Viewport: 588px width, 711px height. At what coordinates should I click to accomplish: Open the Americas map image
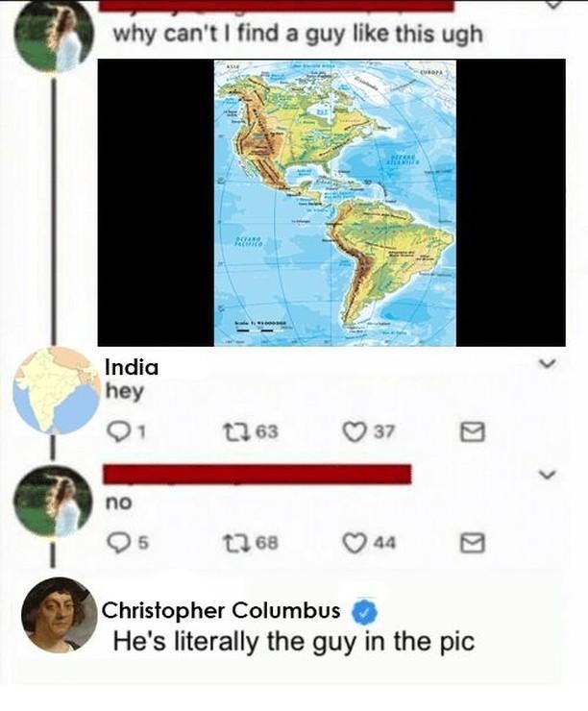(334, 203)
